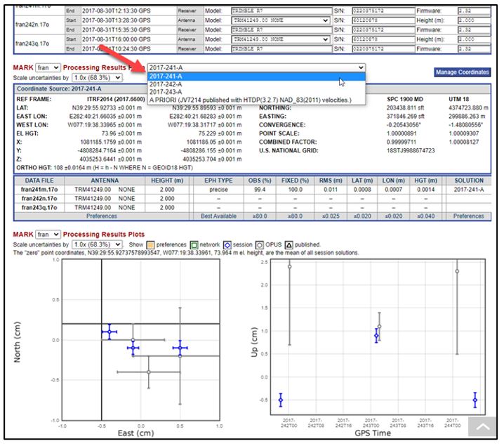The image size is (504, 446).
Task: Click receiver serial number field for fran243q.17o
Action: 383,49
